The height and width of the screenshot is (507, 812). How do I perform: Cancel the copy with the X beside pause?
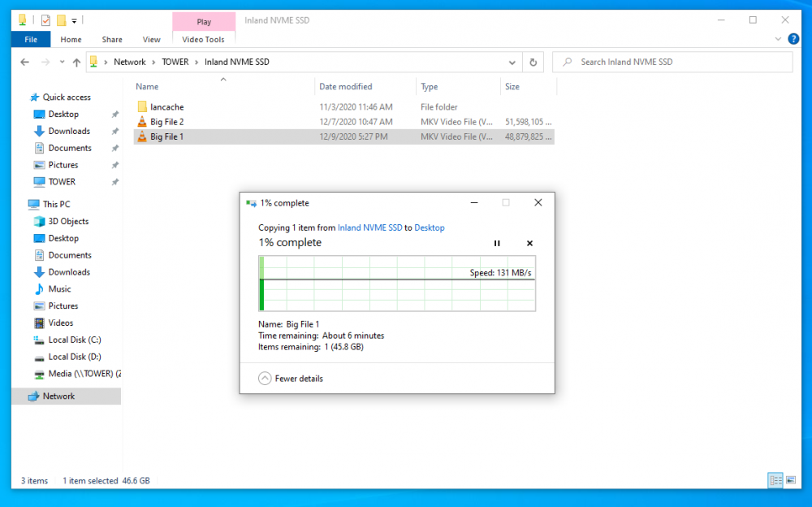tap(529, 243)
